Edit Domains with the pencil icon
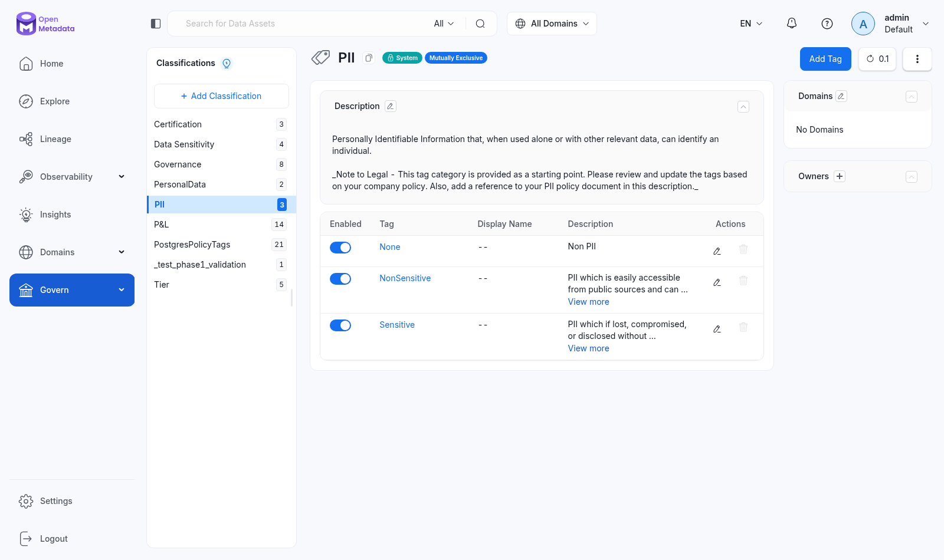Screen dimensions: 944x560 click(841, 96)
